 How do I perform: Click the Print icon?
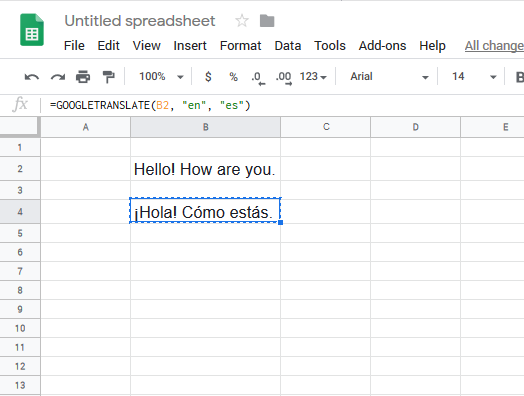click(x=83, y=77)
